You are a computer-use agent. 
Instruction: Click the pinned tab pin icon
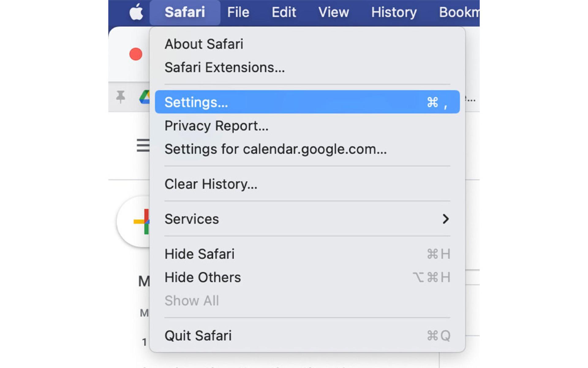coord(121,97)
